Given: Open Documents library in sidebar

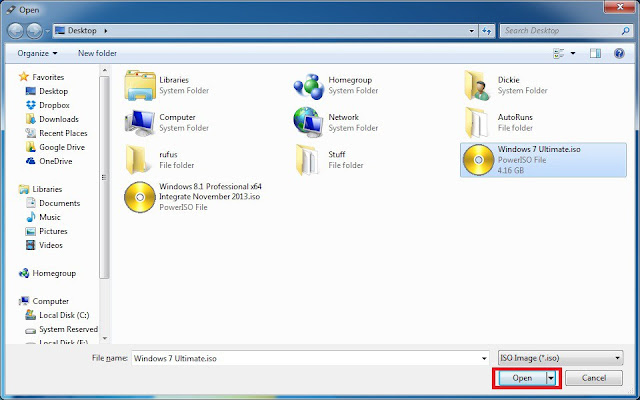Looking at the screenshot, I should pos(53,203).
